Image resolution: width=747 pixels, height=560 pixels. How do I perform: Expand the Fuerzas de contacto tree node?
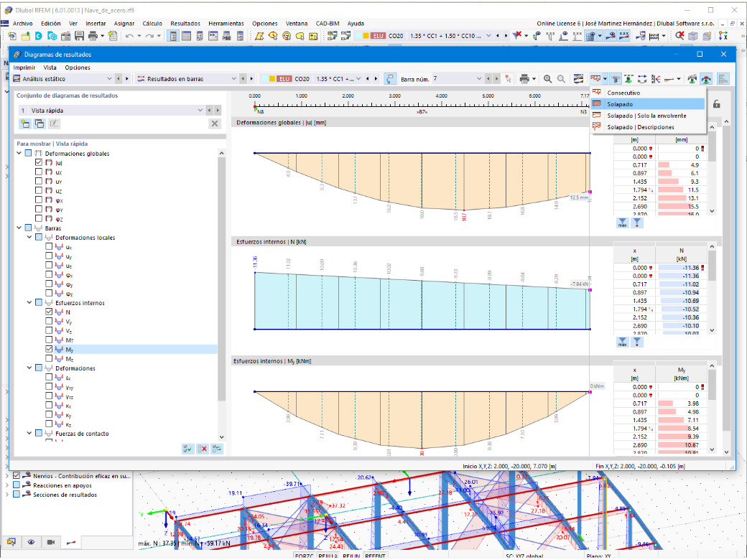[x=29, y=434]
